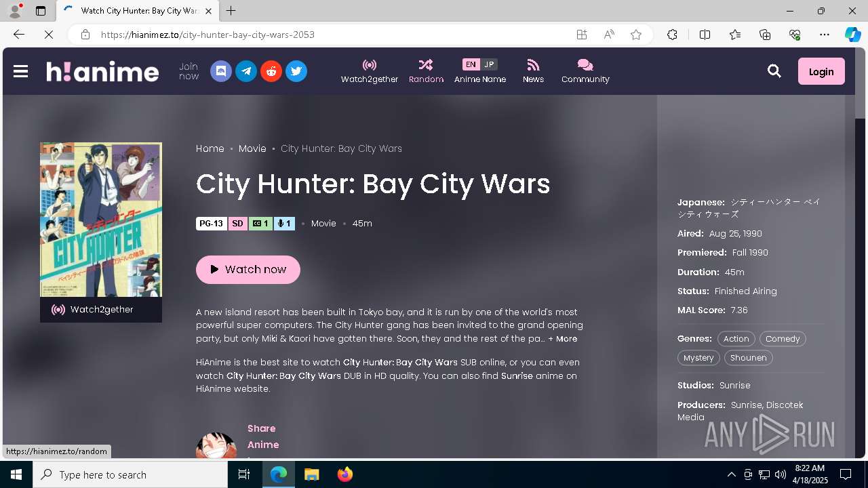
Task: Click the dub microphone count badge
Action: point(285,224)
